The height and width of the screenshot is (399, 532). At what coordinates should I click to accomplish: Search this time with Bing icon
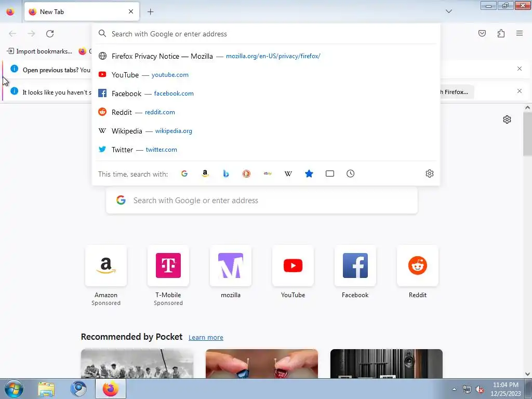[x=226, y=174]
